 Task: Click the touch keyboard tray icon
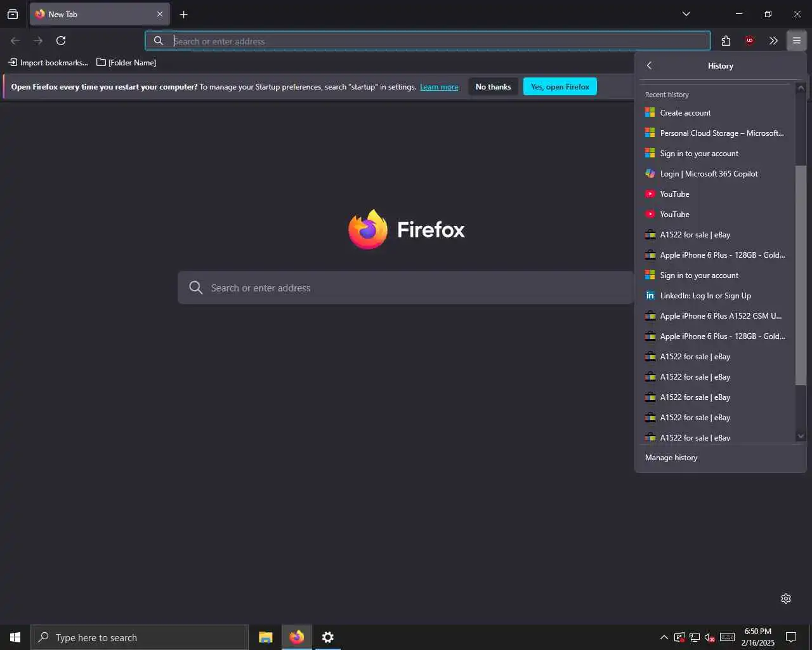(728, 637)
